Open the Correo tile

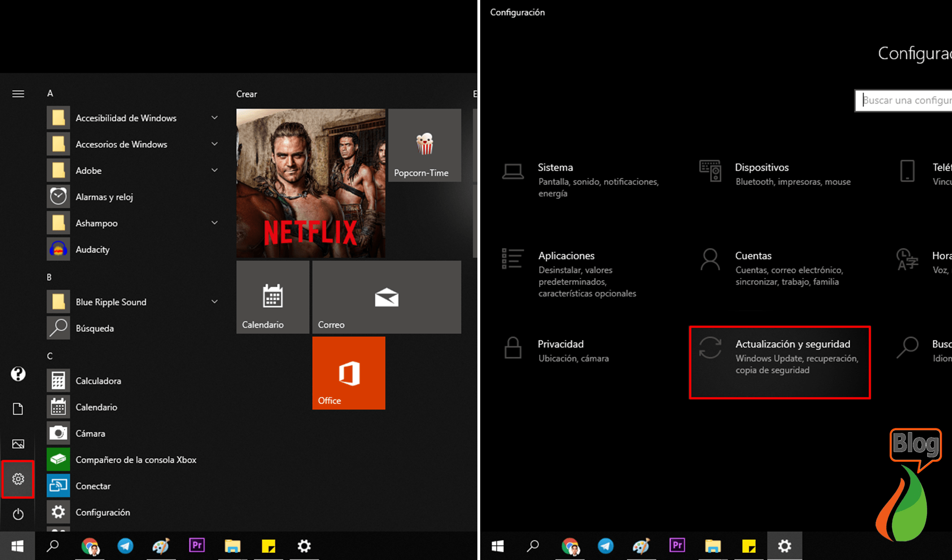click(x=387, y=297)
